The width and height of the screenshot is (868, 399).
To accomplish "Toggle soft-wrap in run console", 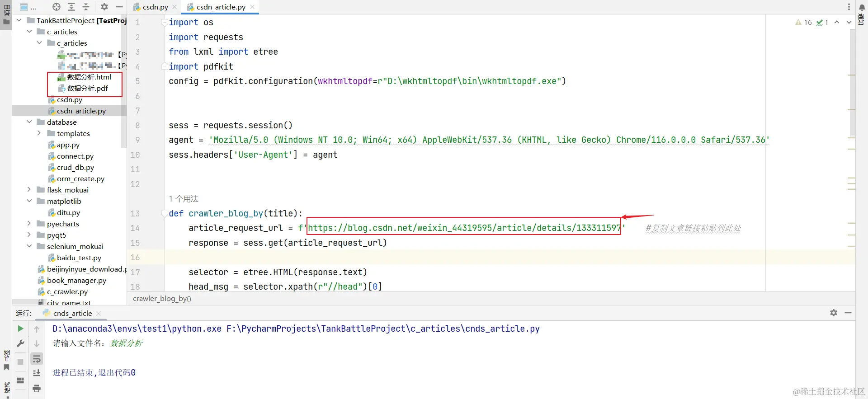I will click(37, 359).
